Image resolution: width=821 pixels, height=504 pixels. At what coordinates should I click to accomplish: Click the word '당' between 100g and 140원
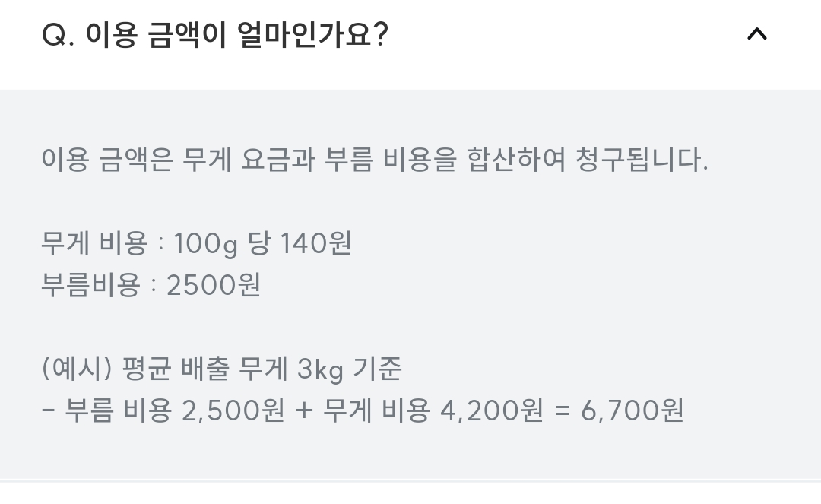pos(259,244)
